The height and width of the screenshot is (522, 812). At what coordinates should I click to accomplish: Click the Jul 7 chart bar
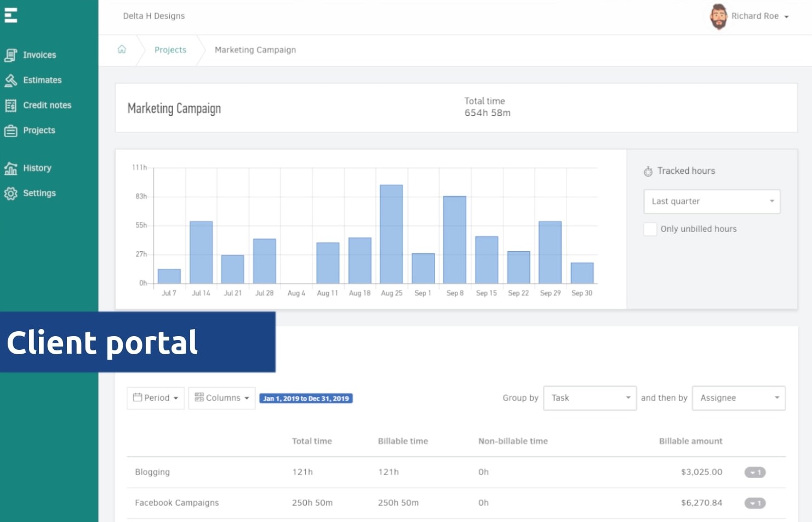click(169, 276)
